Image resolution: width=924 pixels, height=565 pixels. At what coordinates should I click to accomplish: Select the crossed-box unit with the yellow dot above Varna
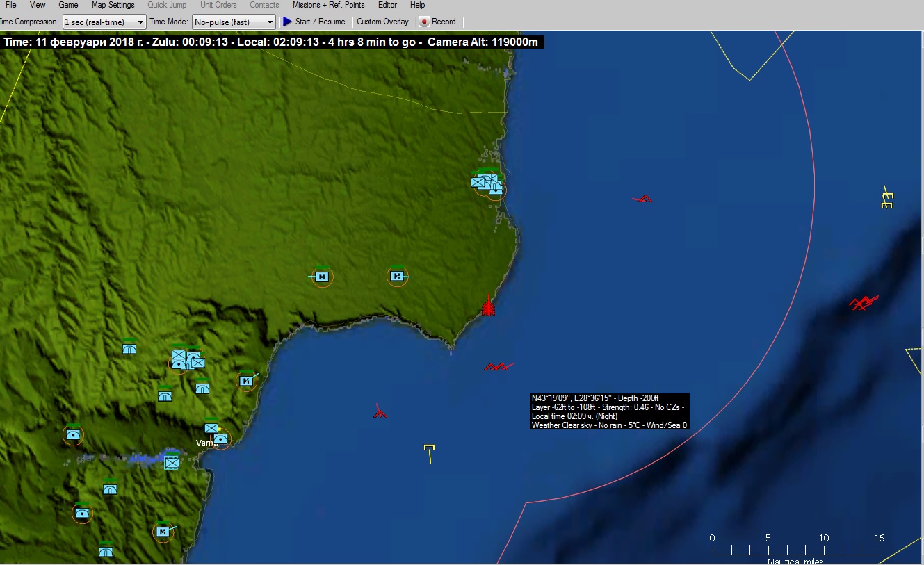[x=211, y=428]
